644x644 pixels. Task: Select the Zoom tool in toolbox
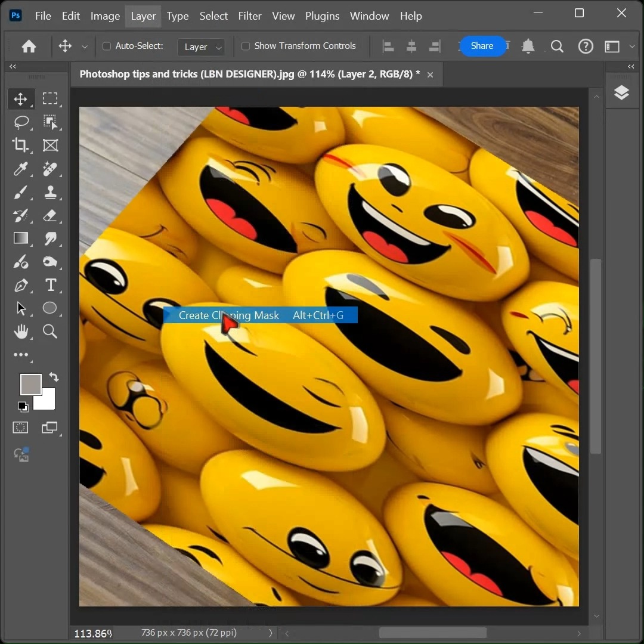[50, 331]
